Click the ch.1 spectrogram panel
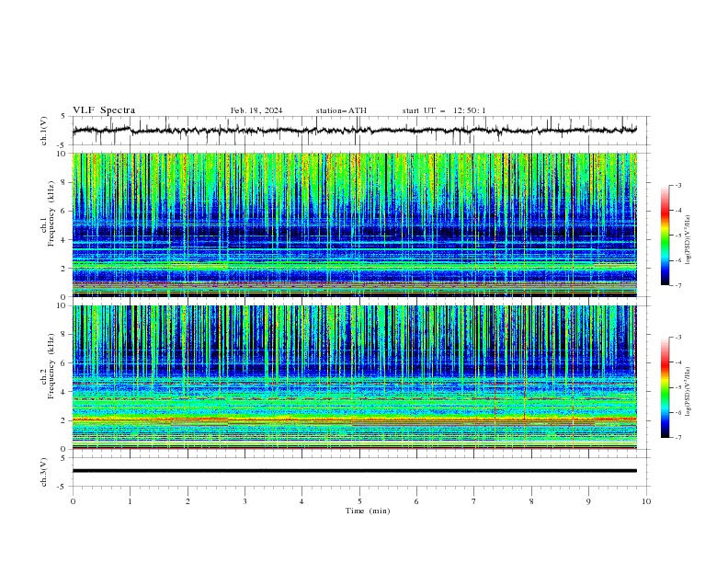728x563 pixels. click(x=355, y=224)
